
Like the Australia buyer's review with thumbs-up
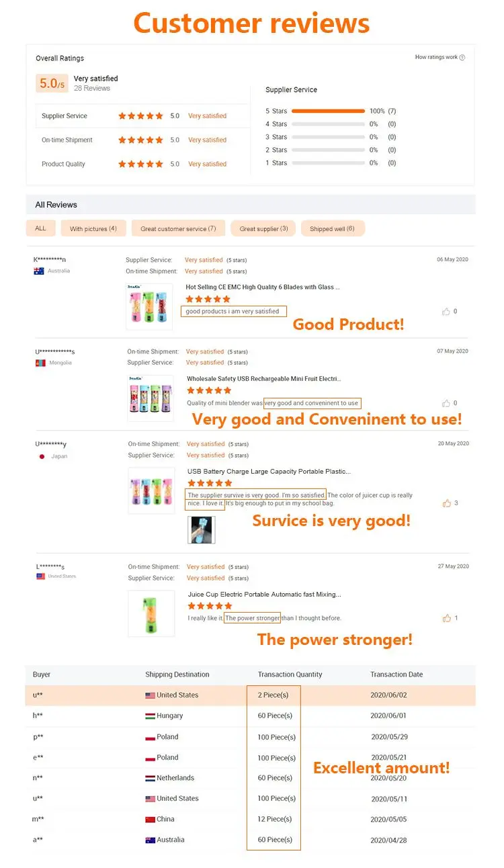point(446,312)
